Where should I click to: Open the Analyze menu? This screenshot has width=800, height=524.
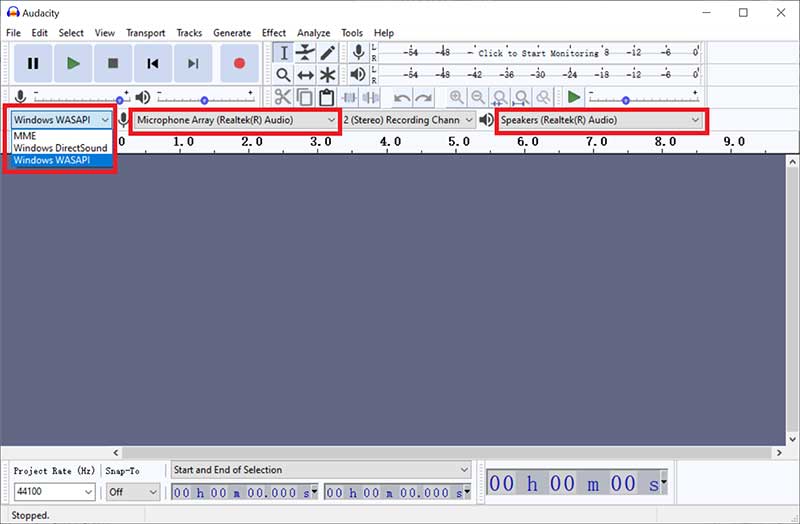click(x=313, y=33)
